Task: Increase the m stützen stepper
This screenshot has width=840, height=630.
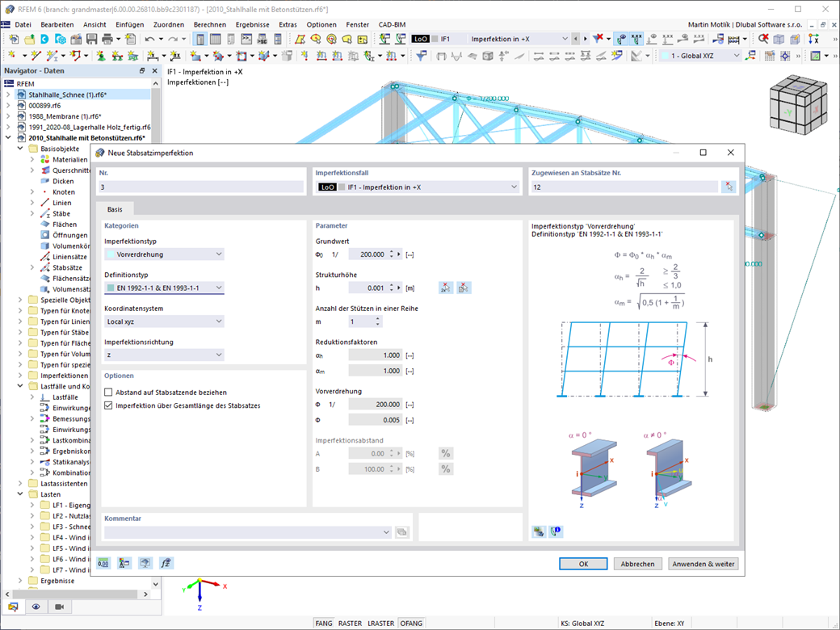Action: point(378,319)
